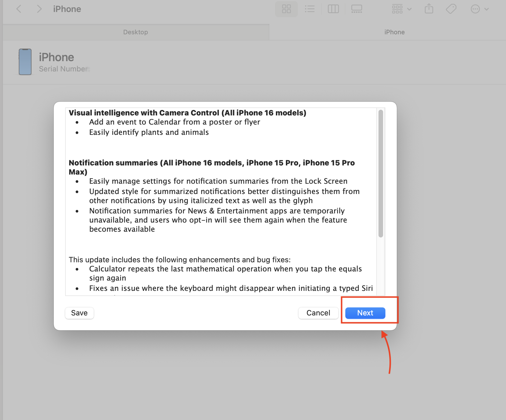Click 'Easily manage settings for notification summaries' bullet
The height and width of the screenshot is (420, 506).
tap(218, 181)
